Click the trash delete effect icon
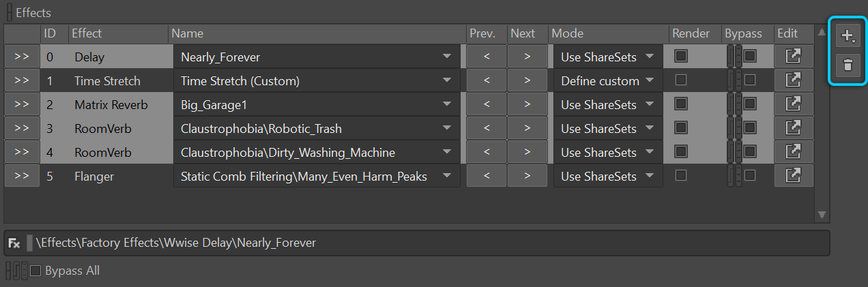This screenshot has height=287, width=868. [848, 65]
